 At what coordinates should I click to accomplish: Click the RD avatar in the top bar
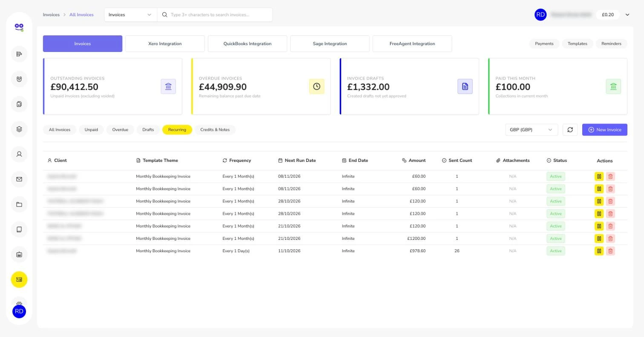pos(540,15)
